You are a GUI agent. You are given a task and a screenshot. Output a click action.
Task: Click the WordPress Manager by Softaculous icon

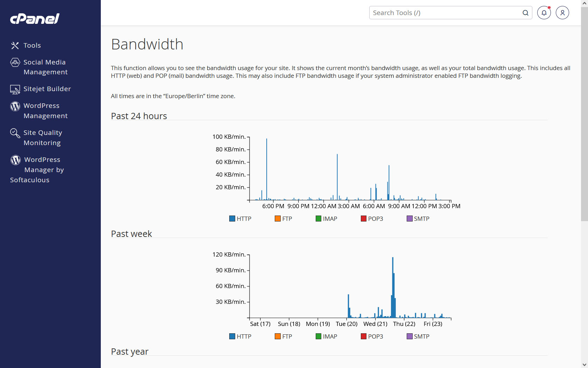(x=16, y=160)
